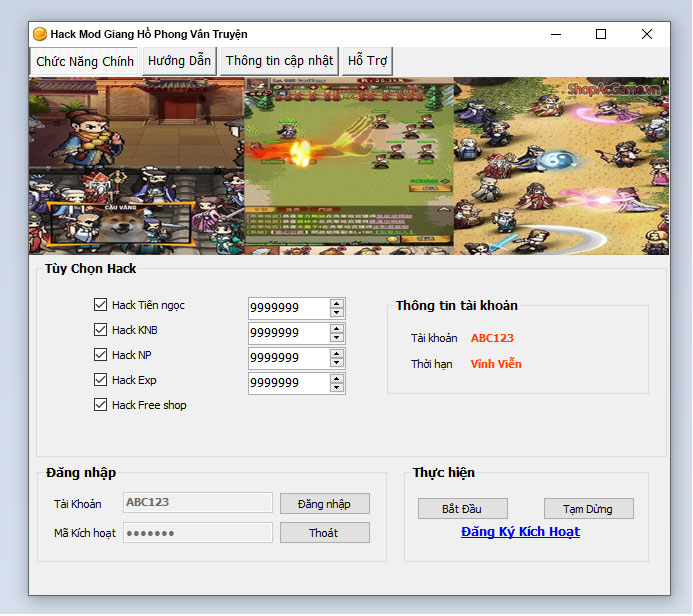
Task: Click the Thông tin tài khoản heading
Action: click(x=457, y=305)
